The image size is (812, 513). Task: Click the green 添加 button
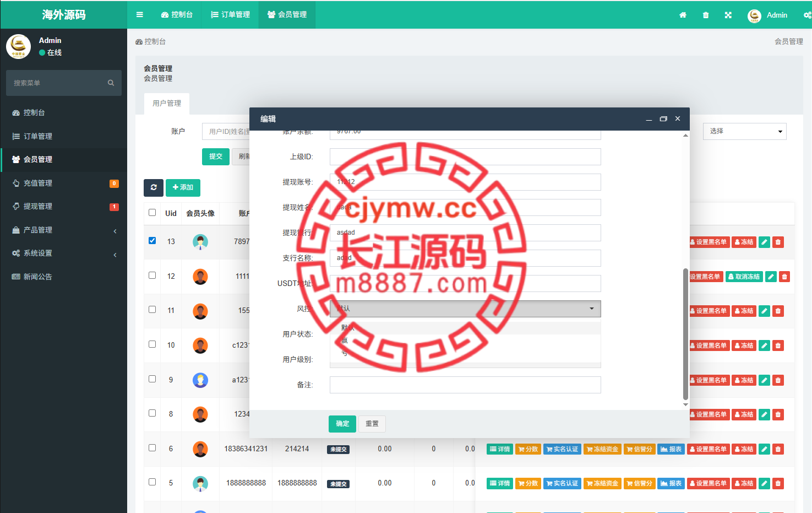click(183, 187)
